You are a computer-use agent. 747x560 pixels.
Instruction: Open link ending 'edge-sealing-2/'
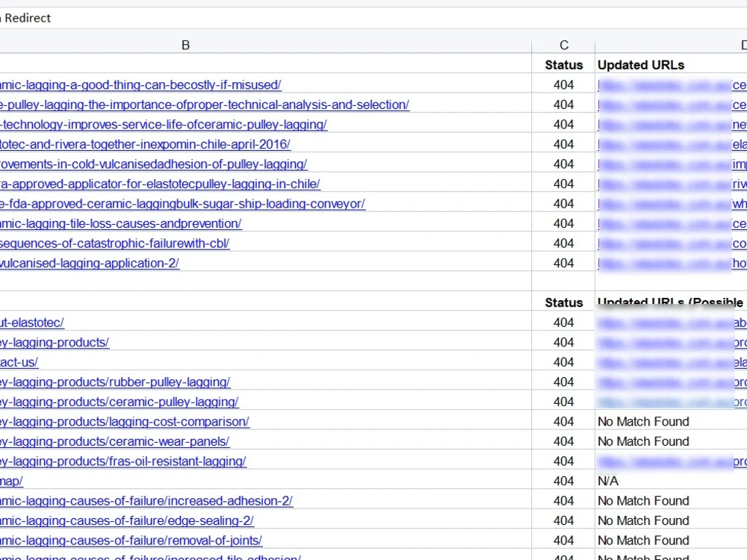(x=127, y=521)
